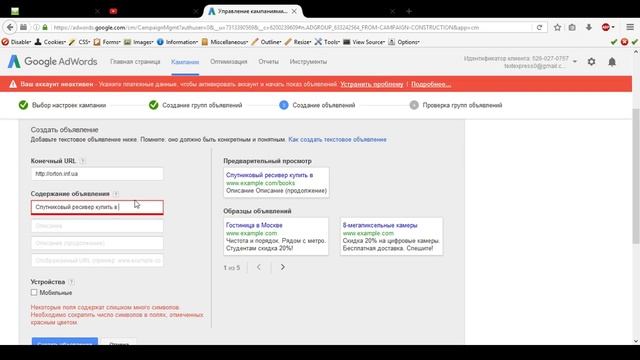Click the Устранить проблему link
Viewport: 640px width, 360px height.
(x=372, y=84)
